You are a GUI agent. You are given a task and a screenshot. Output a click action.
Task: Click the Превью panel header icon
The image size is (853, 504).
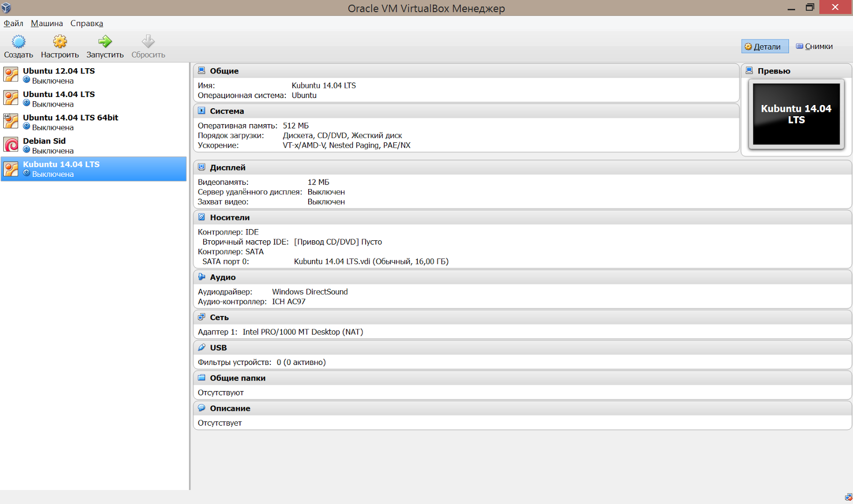tap(749, 70)
